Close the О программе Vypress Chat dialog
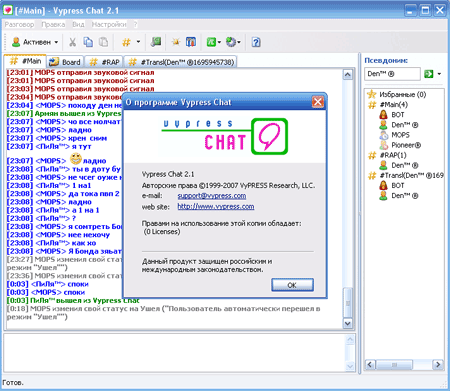 [318, 102]
